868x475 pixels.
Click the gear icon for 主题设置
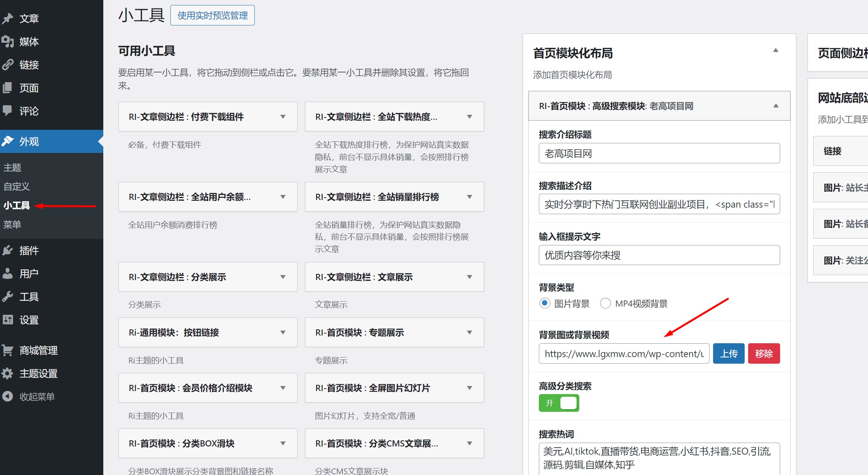(8, 373)
